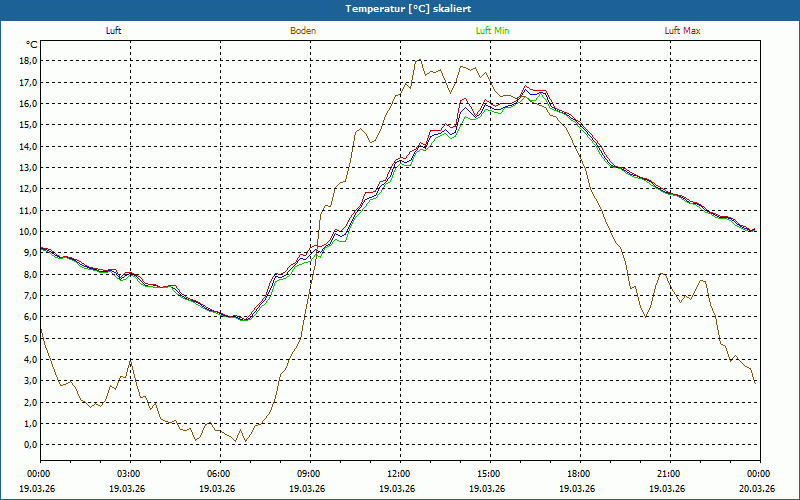This screenshot has height=500, width=800.
Task: Click the 13,0 y-axis value
Action: (29, 168)
